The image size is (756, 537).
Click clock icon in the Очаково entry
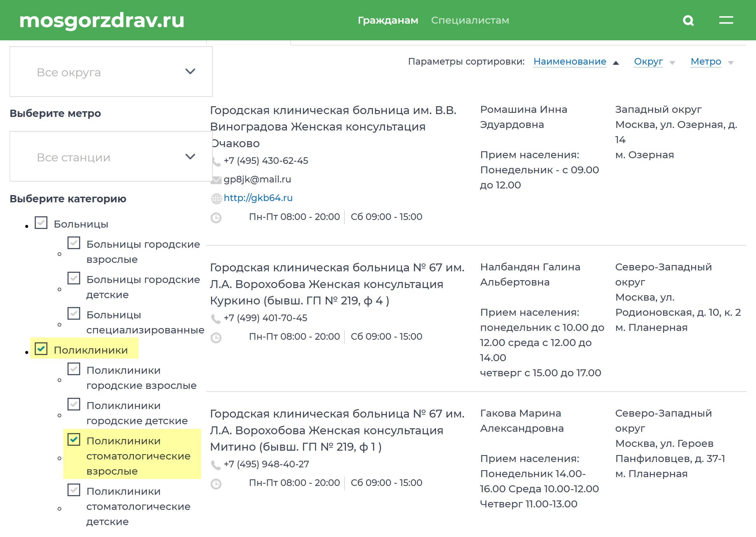pyautogui.click(x=216, y=217)
